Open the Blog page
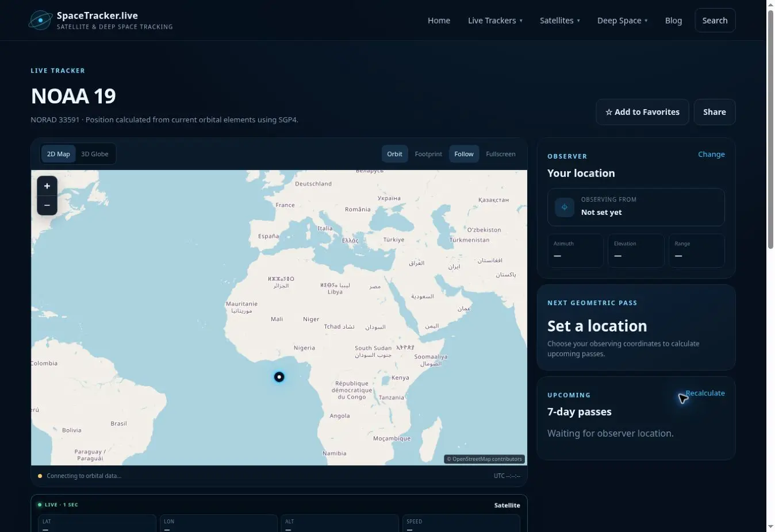 pyautogui.click(x=673, y=21)
